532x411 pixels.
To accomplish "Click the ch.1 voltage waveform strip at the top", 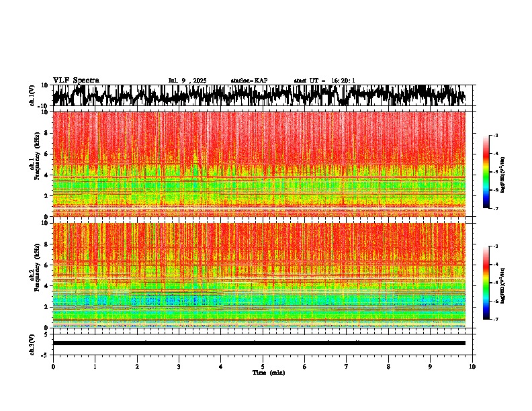I will click(259, 95).
